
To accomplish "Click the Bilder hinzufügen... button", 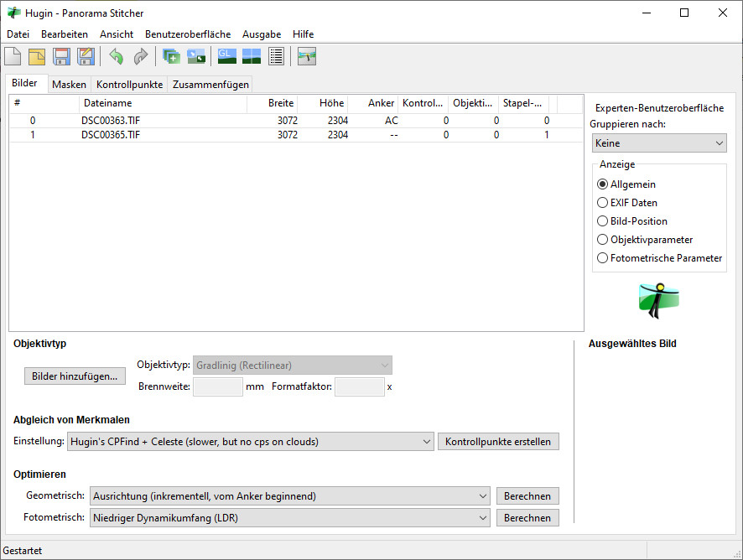I will point(75,376).
